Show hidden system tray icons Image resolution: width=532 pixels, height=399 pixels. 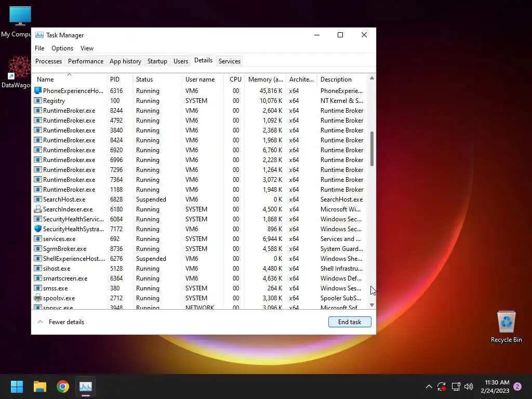429,387
